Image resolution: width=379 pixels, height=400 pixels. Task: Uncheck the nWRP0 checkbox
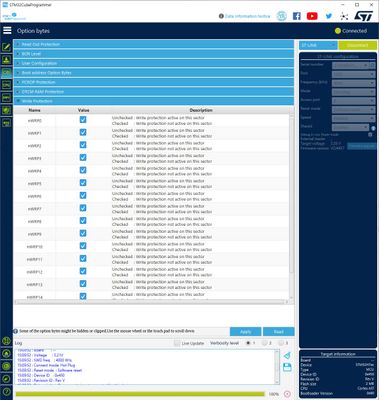[x=83, y=119]
